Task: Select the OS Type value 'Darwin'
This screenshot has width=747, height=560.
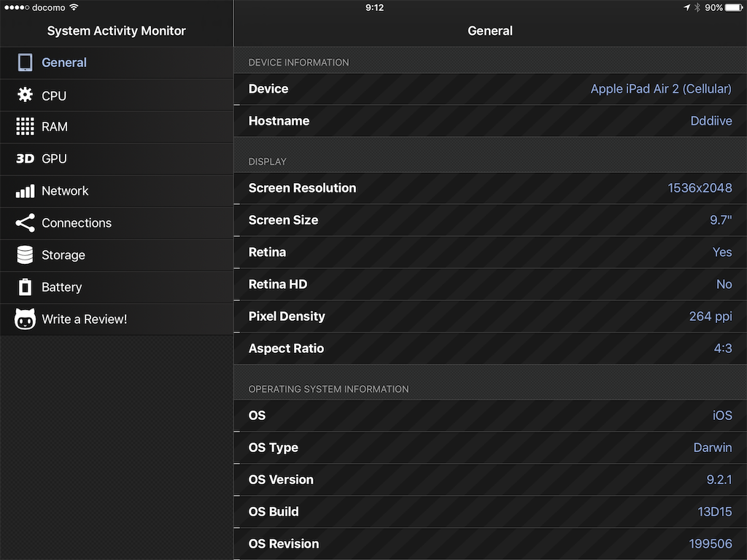Action: (x=713, y=448)
